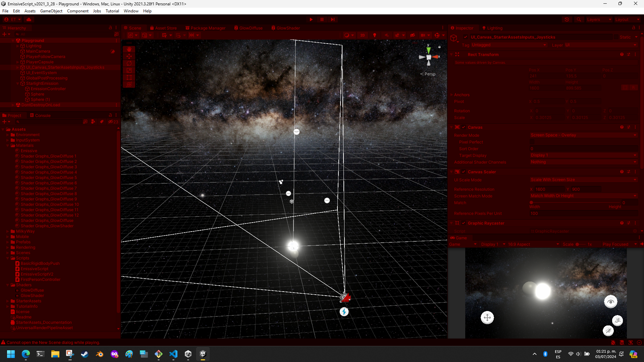Switch to the GlowShader tab
Screen dimensions: 644x362
coord(285,28)
